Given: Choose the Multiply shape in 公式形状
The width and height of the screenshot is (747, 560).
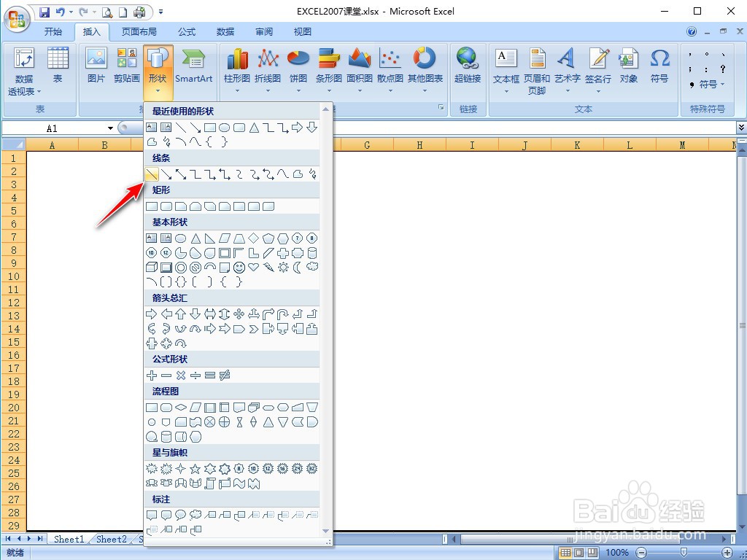Looking at the screenshot, I should pos(181,376).
